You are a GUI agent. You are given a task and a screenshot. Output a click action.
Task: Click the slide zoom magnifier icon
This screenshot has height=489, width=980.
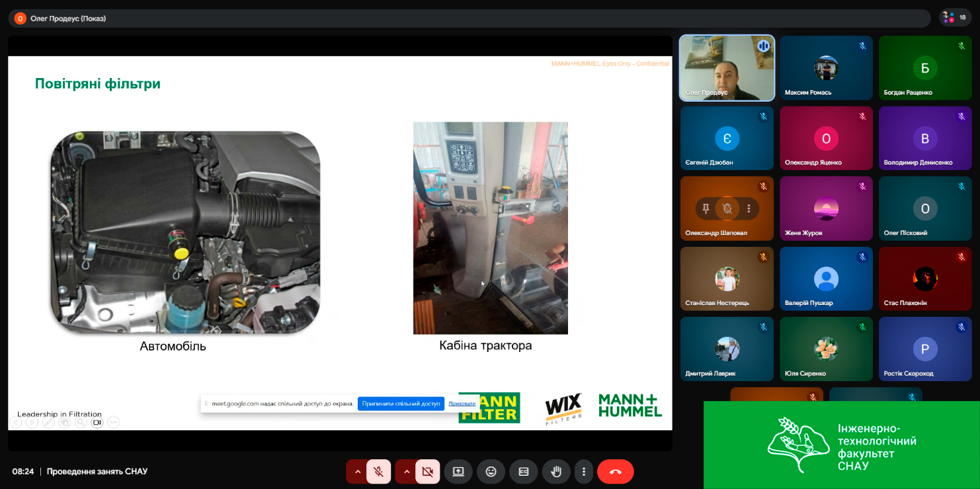click(x=81, y=422)
